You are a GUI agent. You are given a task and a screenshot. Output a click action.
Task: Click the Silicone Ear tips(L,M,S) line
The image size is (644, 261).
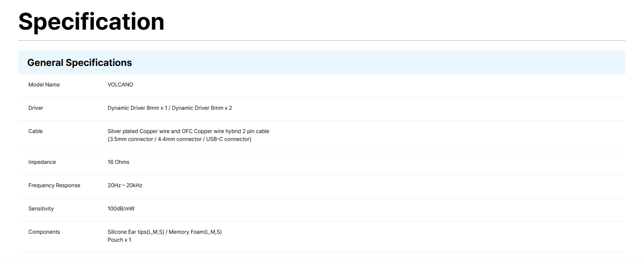[x=165, y=232]
